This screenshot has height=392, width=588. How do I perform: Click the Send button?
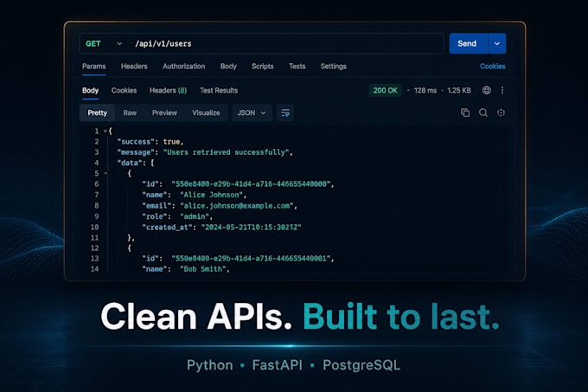click(x=468, y=43)
